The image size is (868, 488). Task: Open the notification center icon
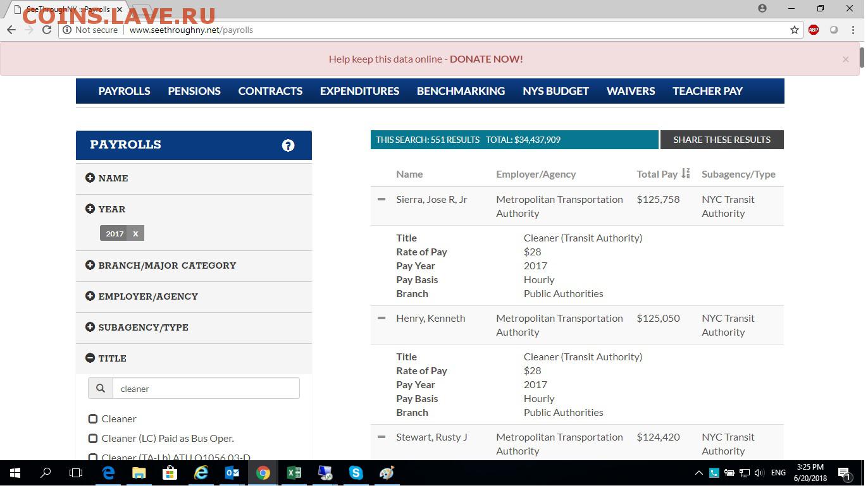pyautogui.click(x=845, y=472)
